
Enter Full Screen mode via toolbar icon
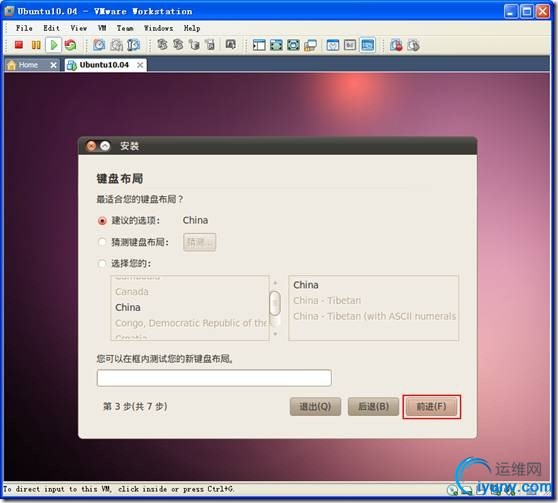[x=293, y=45]
